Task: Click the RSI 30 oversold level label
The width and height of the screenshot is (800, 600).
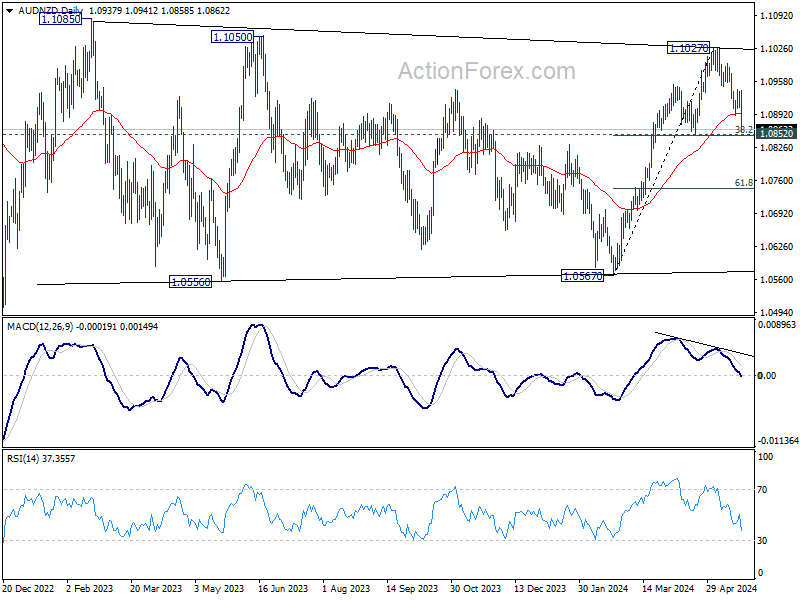Action: tap(762, 541)
